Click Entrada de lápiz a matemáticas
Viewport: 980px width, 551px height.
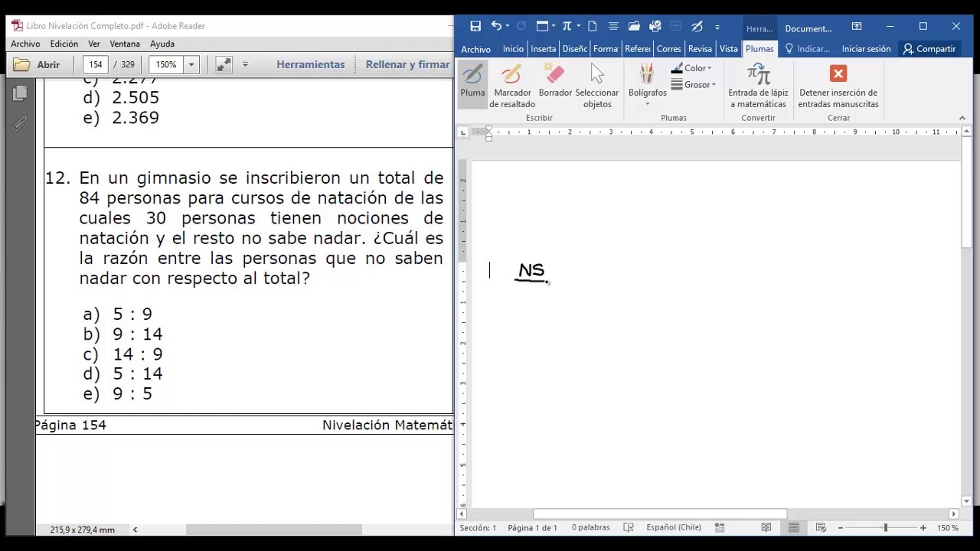(x=758, y=86)
